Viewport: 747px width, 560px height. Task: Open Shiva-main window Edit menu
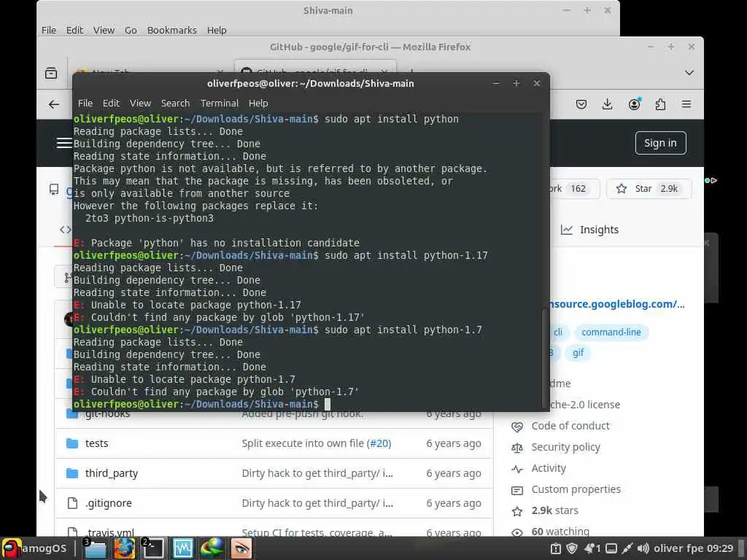[74, 30]
